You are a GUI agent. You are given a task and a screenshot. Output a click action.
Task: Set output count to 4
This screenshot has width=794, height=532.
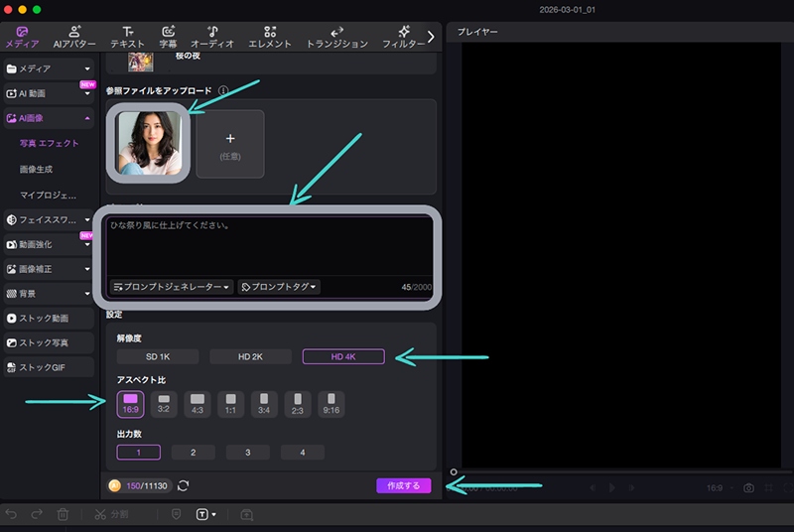coord(302,453)
